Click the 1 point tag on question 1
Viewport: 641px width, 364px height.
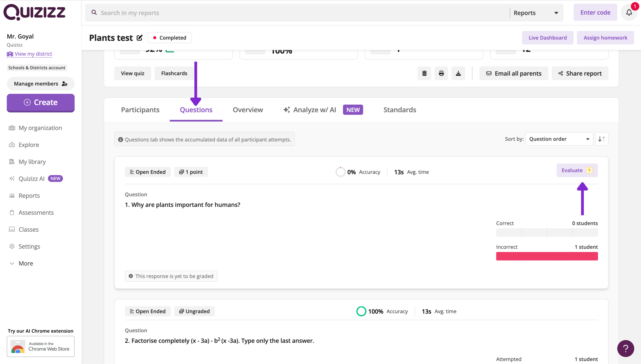point(191,172)
